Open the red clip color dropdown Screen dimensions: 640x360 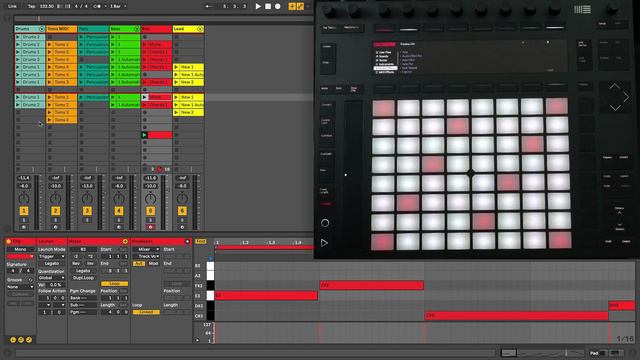tap(20, 257)
